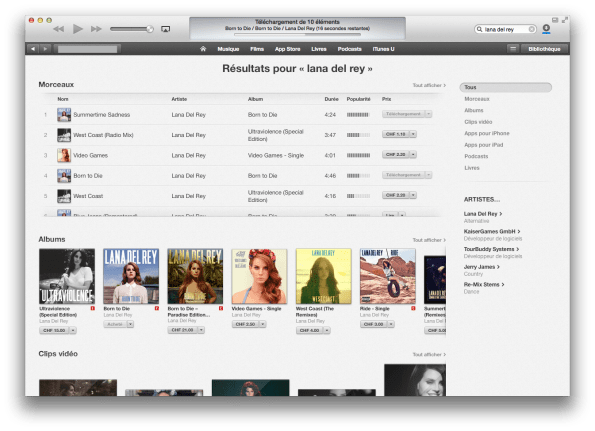Open dropdown arrow beside CHF 1.10 price

[x=413, y=134]
